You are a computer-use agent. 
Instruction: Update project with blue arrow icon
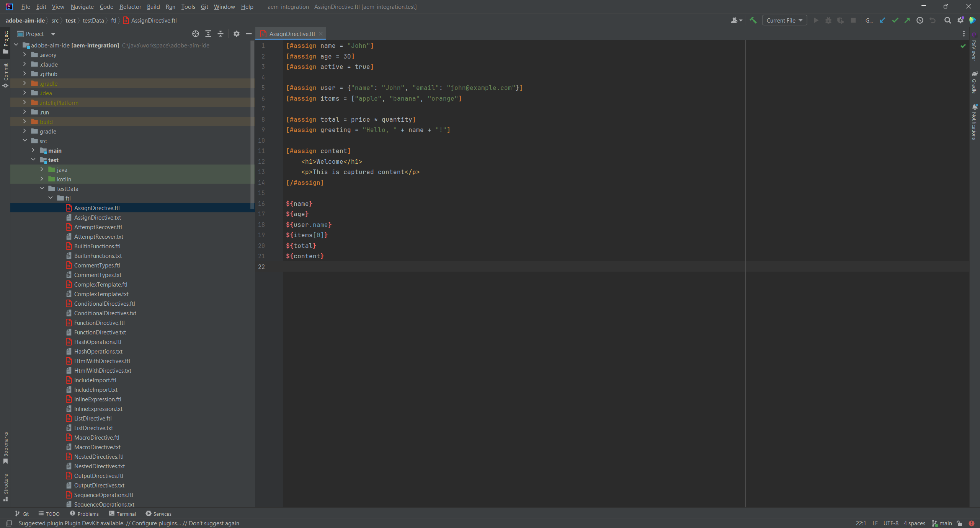click(882, 20)
